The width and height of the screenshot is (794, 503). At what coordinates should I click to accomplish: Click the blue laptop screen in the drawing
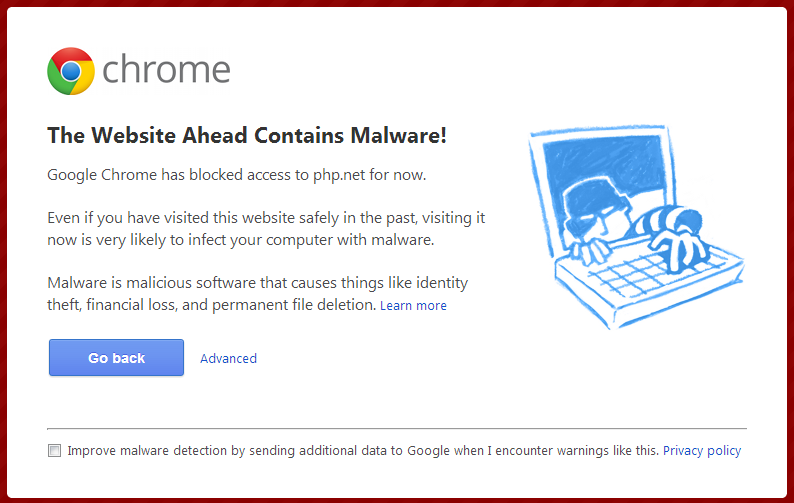(640, 160)
